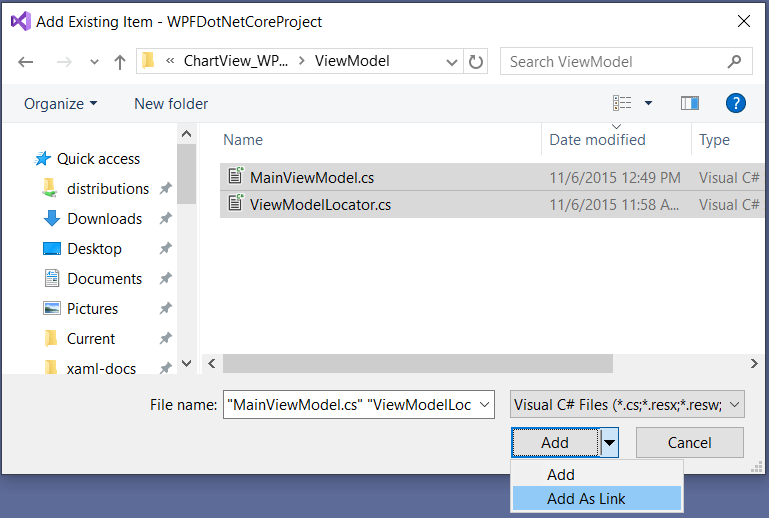
Task: Open recent locations dropdown arrow
Action: (94, 62)
